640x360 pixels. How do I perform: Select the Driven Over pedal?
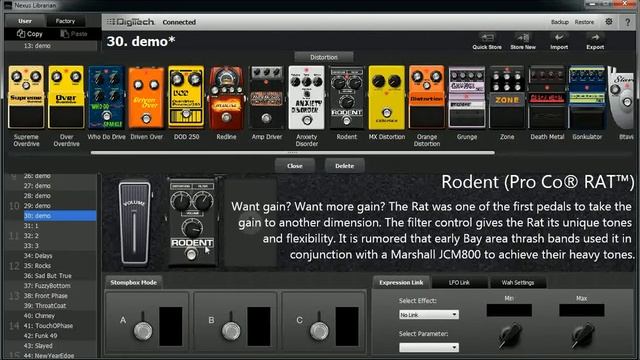click(146, 97)
